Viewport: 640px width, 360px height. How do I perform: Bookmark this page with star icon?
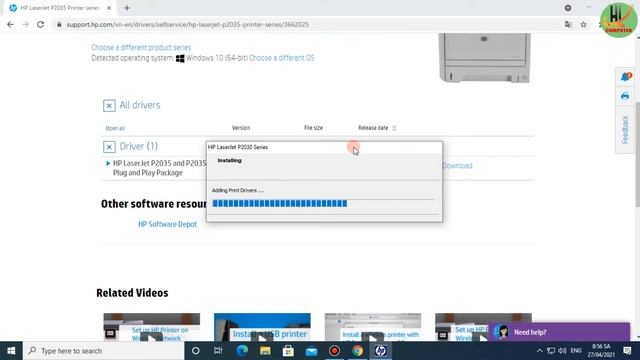584,24
